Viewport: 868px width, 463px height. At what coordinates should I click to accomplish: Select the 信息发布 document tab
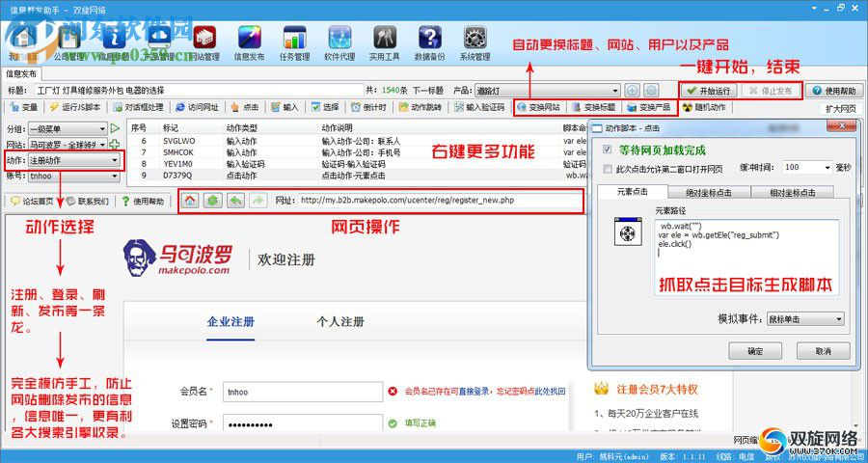(x=21, y=73)
